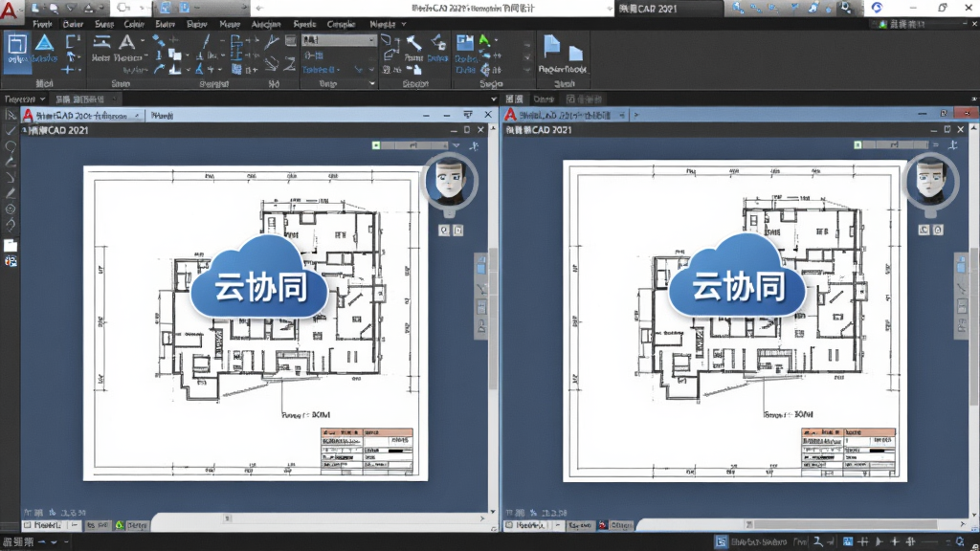Image resolution: width=980 pixels, height=551 pixels.
Task: Select the large letter A text tool
Action: tap(127, 43)
